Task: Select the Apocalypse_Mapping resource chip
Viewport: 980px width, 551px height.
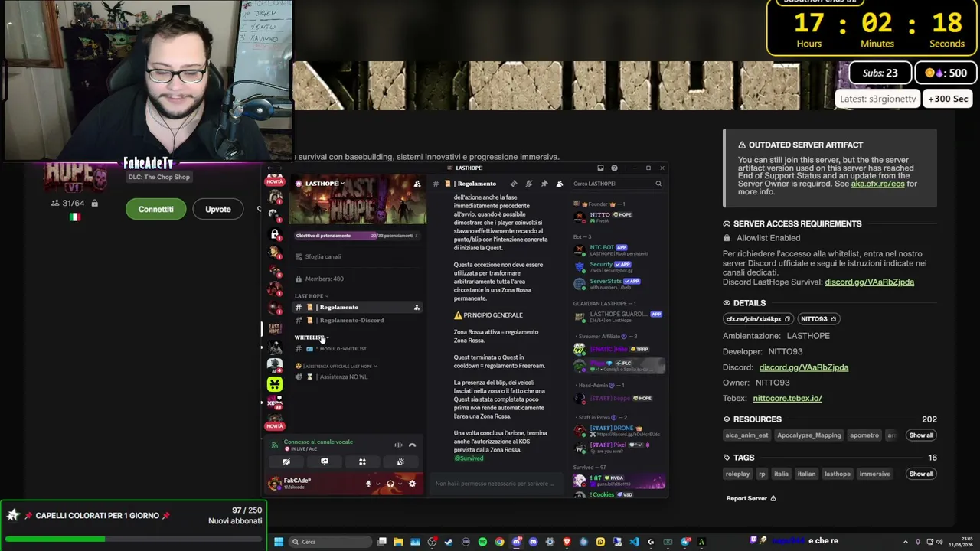Action: pos(808,435)
